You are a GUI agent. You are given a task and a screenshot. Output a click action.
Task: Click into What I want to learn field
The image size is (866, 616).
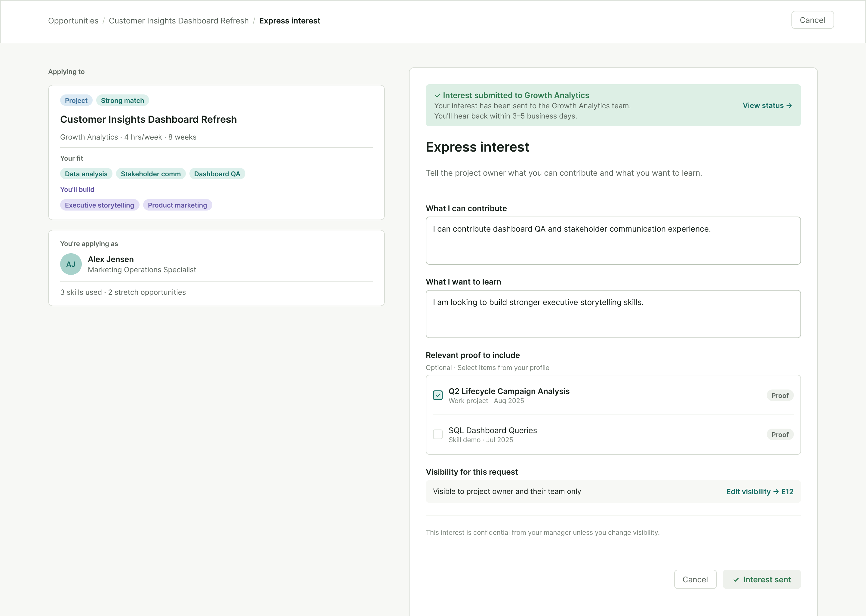(x=613, y=314)
